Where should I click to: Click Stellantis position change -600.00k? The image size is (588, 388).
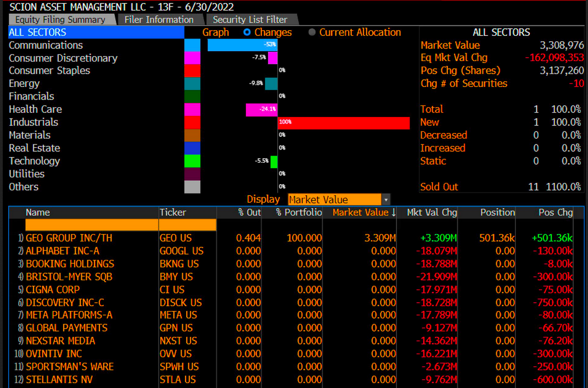click(x=553, y=379)
